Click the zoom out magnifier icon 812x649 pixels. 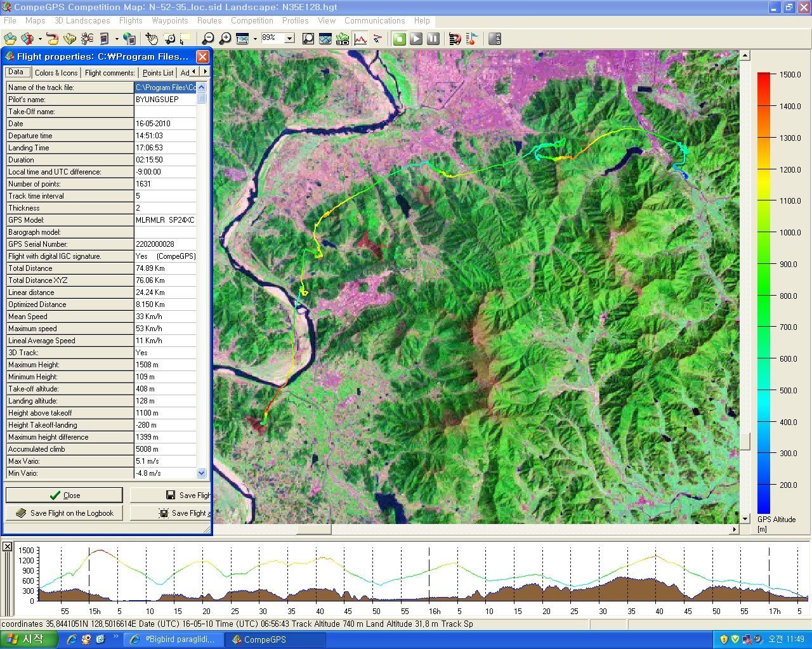pos(207,39)
